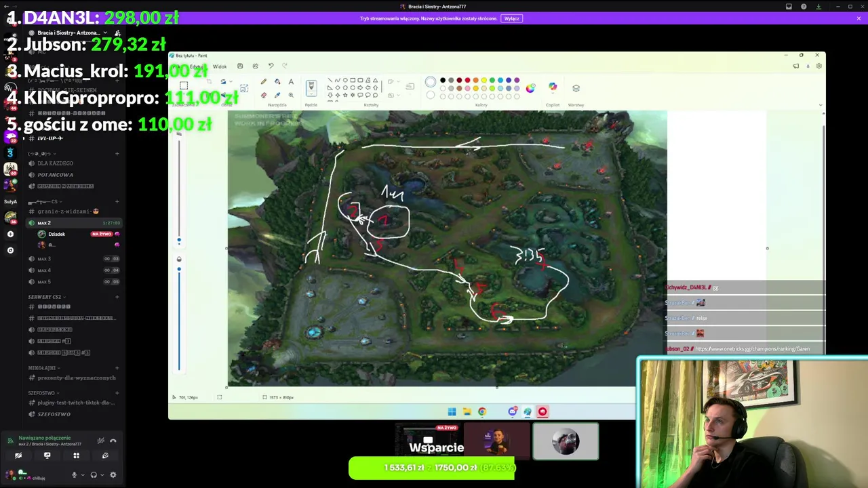868x488 pixels.
Task: Select the Eraser tool in Paint
Action: click(263, 95)
